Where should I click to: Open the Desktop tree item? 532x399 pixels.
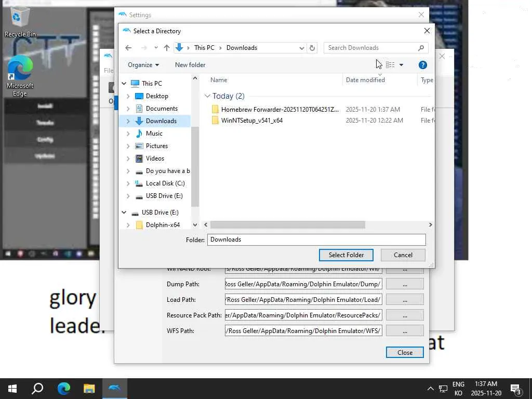pyautogui.click(x=157, y=96)
